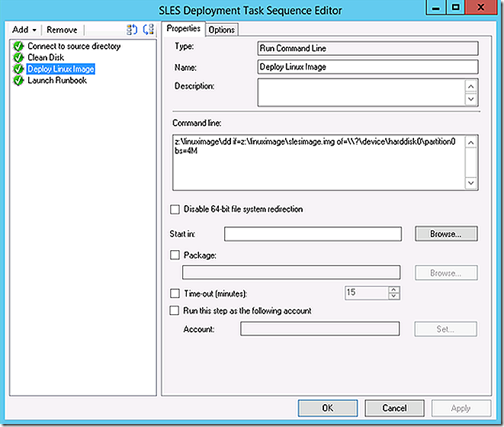Decrease time-out with spinner down arrow

(393, 296)
